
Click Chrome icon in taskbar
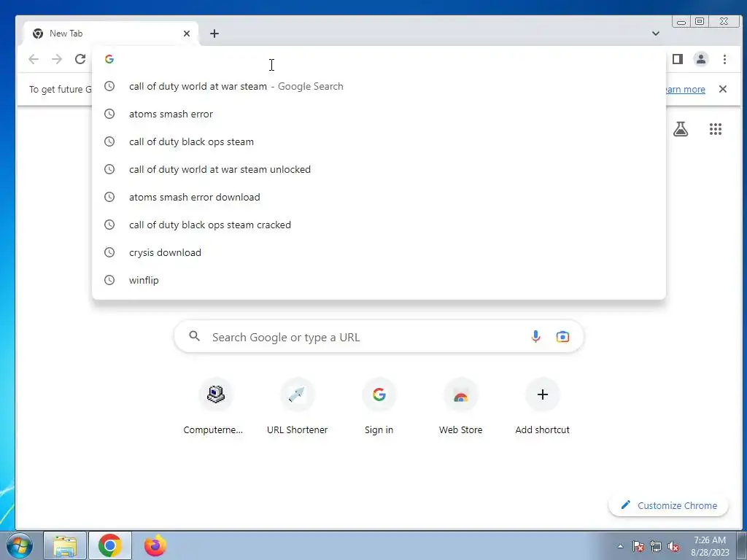[110, 545]
